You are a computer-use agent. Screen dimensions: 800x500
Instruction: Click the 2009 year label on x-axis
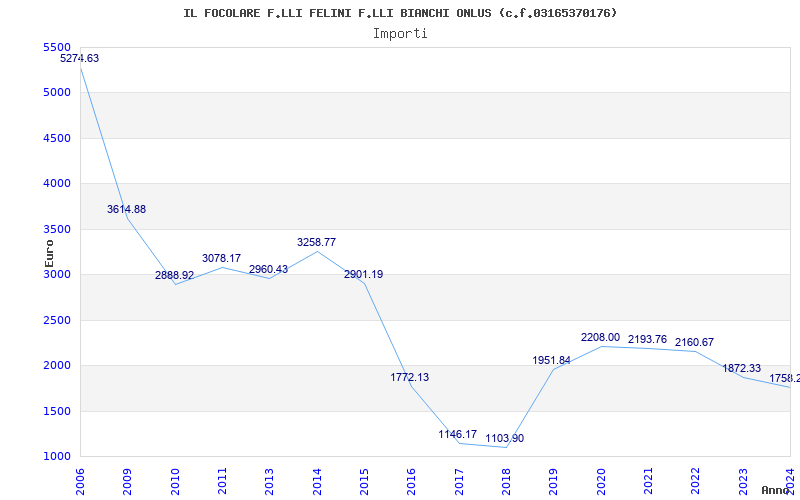click(x=127, y=482)
